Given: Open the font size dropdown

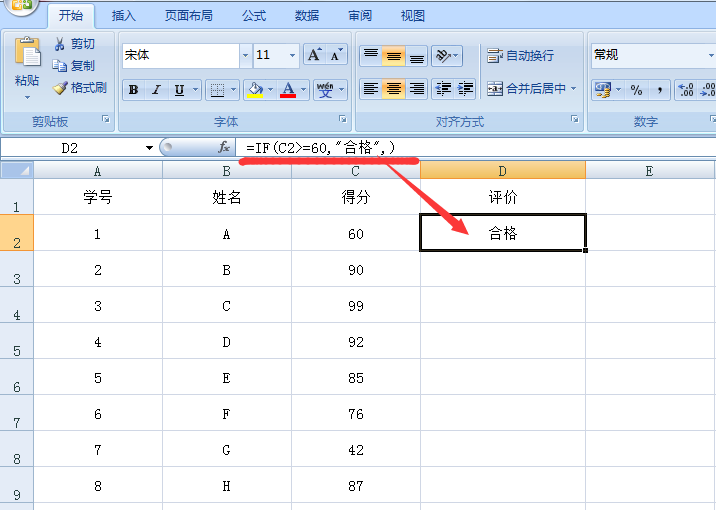Looking at the screenshot, I should click(292, 55).
